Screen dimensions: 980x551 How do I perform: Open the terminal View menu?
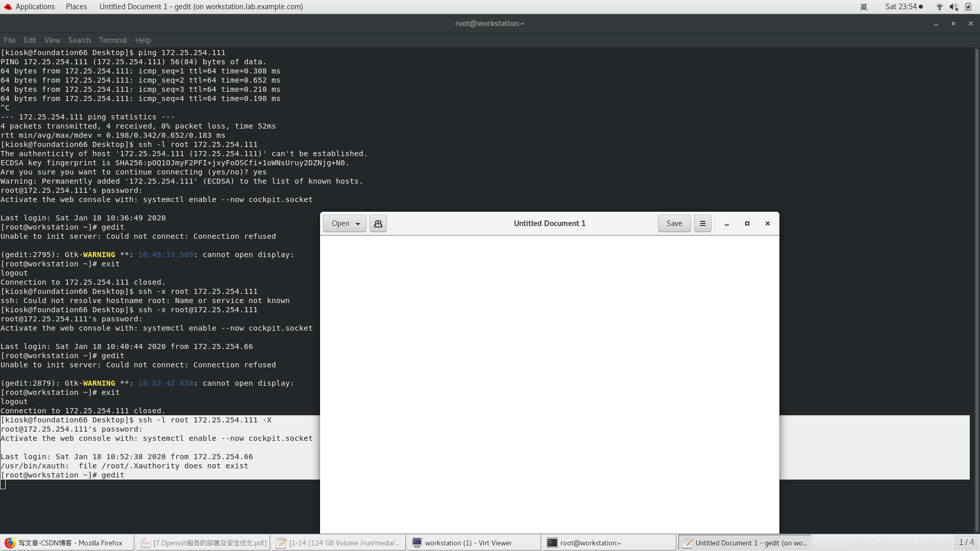(x=52, y=40)
